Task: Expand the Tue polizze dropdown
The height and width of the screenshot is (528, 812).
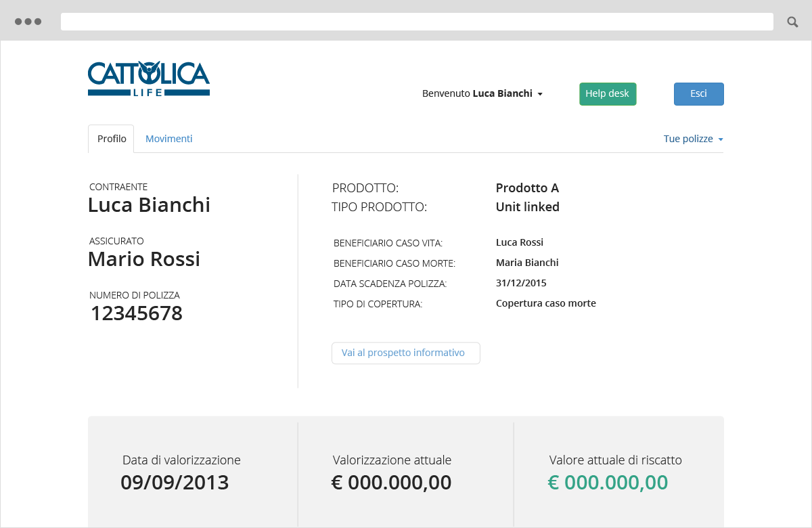Action: pos(688,139)
